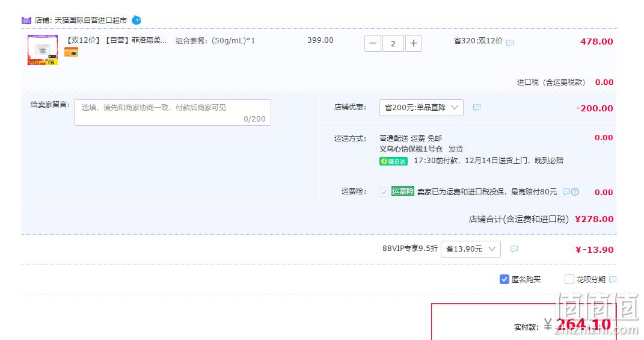Toggle the 运费险 checkbox
This screenshot has width=644, height=340.
click(x=384, y=191)
